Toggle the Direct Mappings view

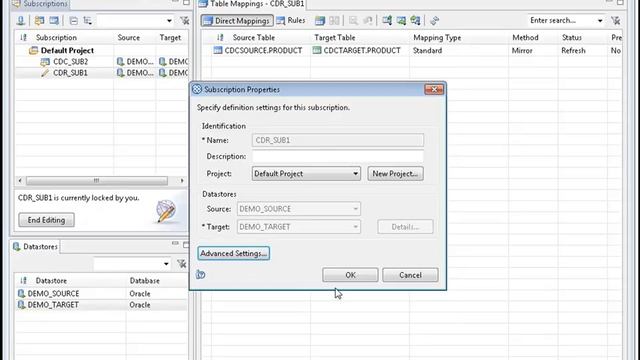237,21
